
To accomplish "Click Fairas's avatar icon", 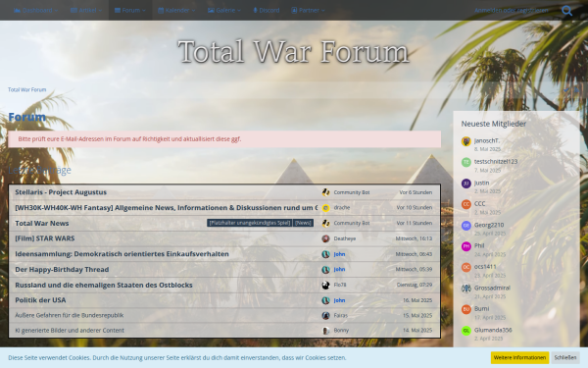I will point(325,315).
